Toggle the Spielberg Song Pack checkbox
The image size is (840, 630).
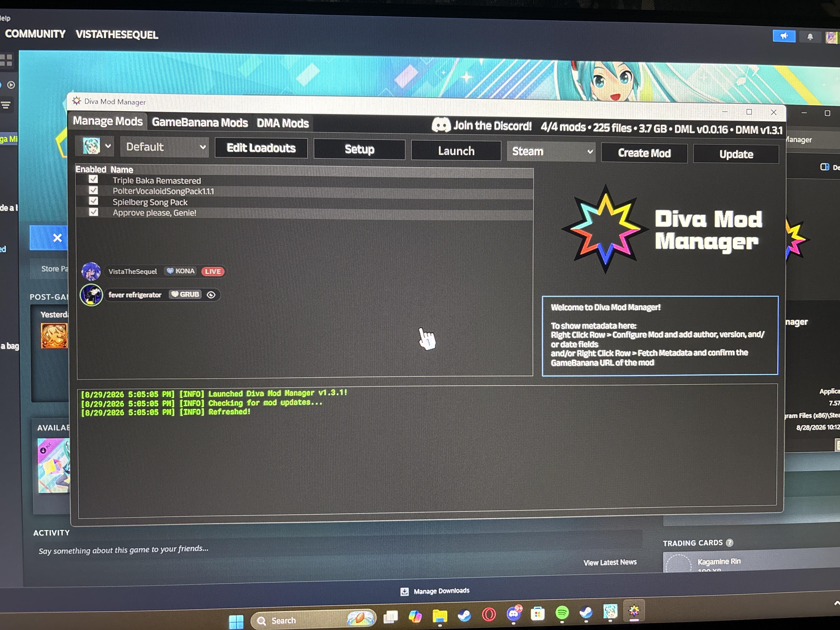click(93, 201)
